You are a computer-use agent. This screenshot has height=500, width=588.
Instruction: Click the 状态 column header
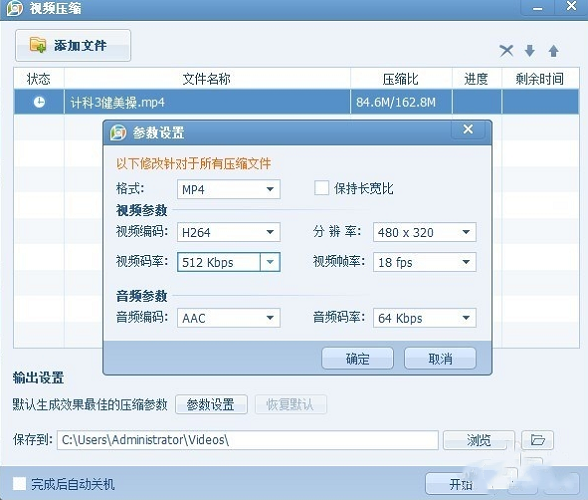click(x=39, y=79)
